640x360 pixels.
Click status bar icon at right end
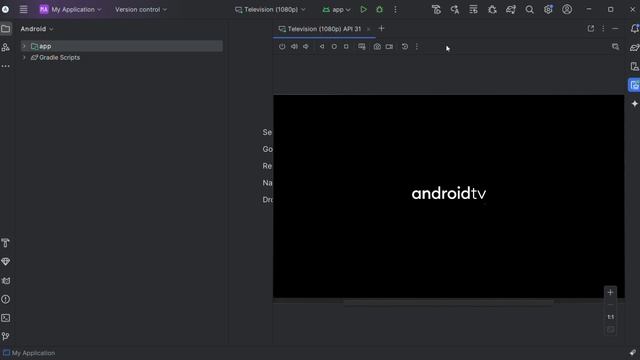tap(632, 353)
